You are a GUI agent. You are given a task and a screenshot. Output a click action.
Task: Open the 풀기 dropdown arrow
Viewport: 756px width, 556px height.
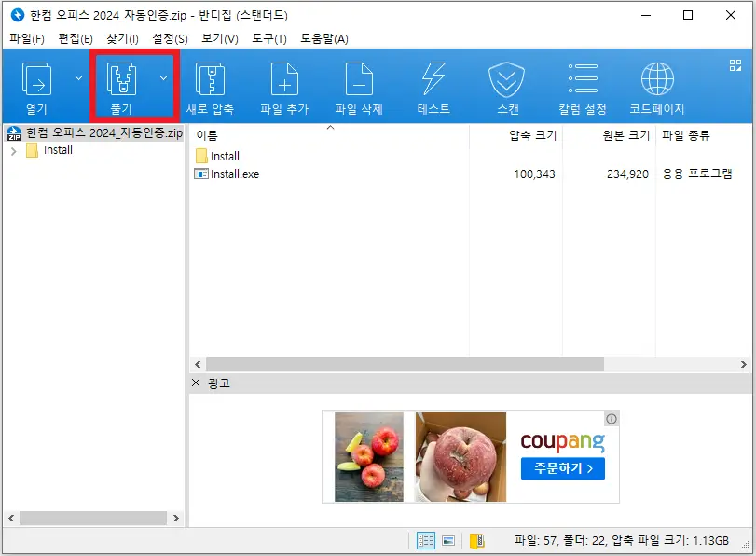[163, 78]
